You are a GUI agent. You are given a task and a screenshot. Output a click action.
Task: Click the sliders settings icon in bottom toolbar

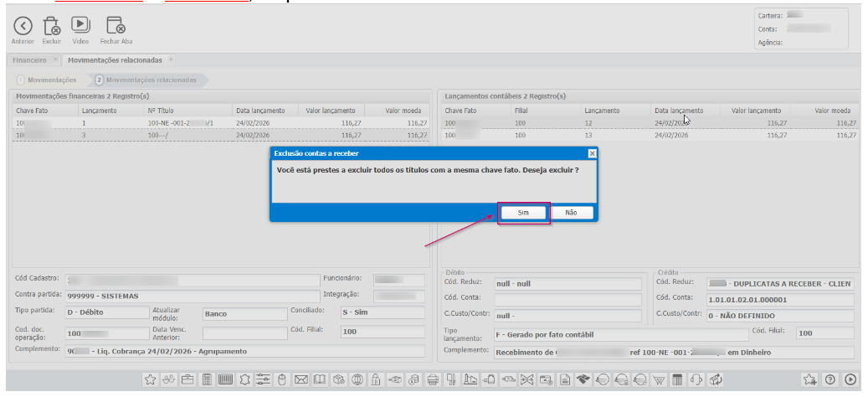point(263,379)
